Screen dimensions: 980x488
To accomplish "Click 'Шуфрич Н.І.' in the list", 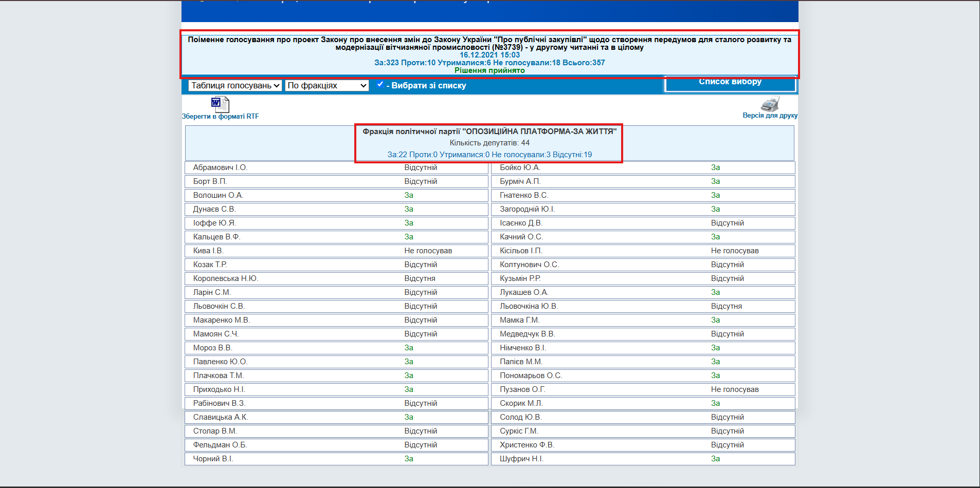I will tap(521, 459).
